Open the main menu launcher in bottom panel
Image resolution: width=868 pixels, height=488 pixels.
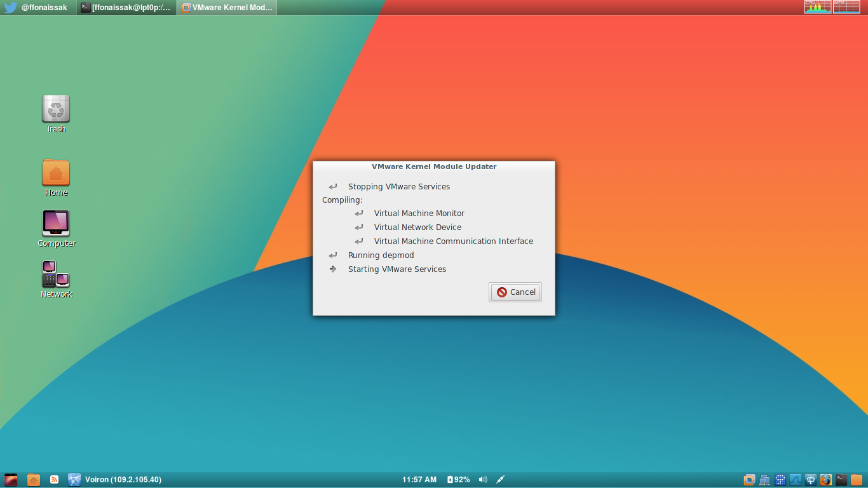click(x=11, y=480)
